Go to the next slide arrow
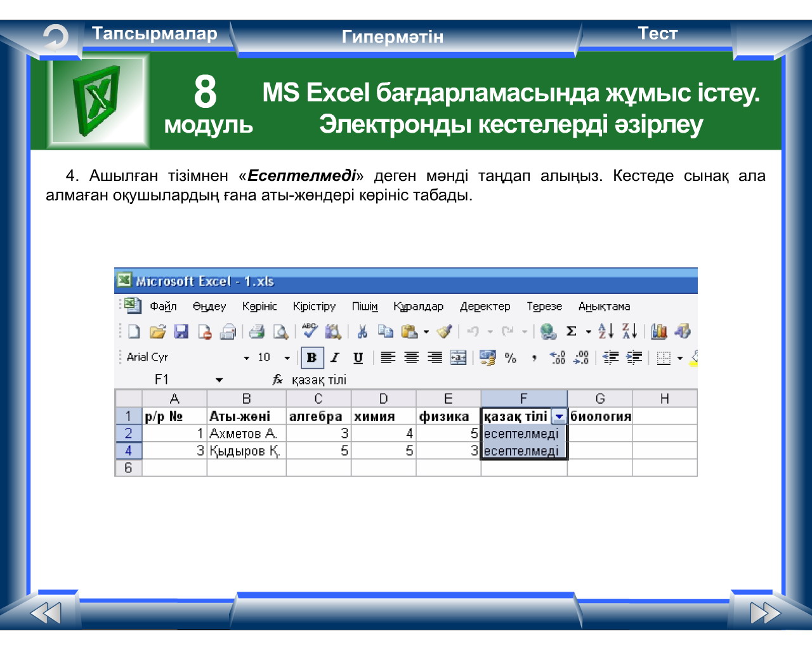 tap(765, 613)
